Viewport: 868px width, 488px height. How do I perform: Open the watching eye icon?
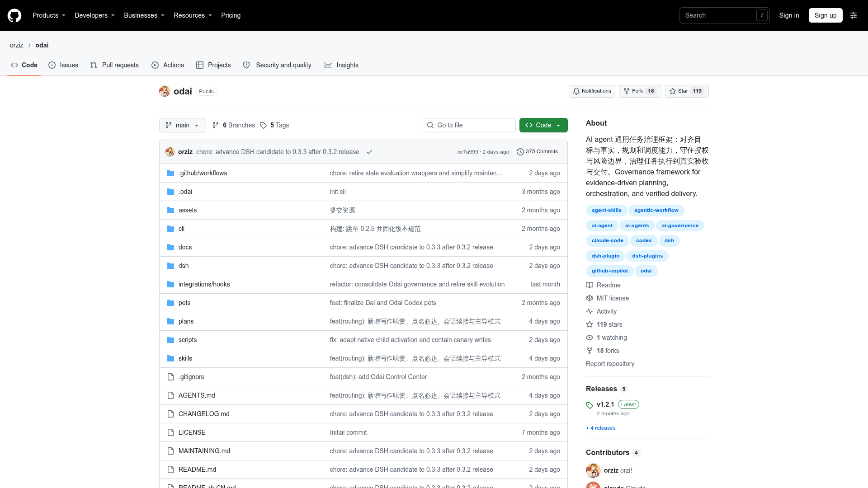(x=590, y=338)
